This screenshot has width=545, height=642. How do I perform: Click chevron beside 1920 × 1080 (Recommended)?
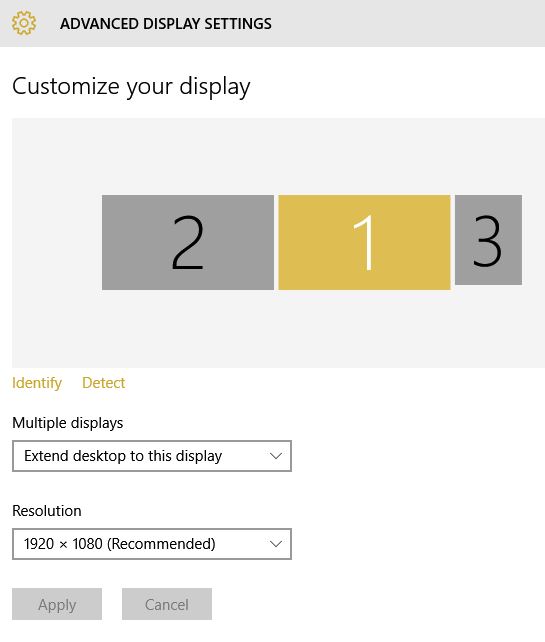pos(276,544)
